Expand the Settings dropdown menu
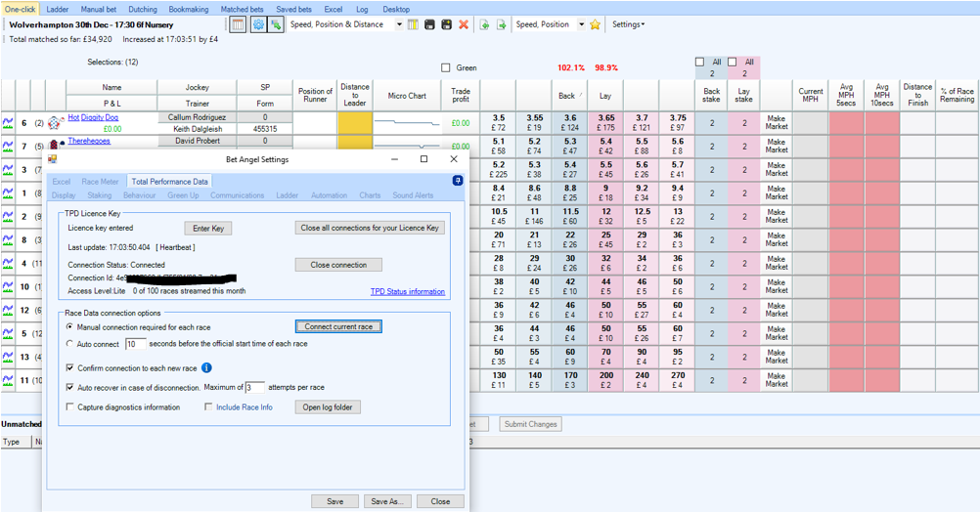The height and width of the screenshot is (512, 980). tap(628, 24)
